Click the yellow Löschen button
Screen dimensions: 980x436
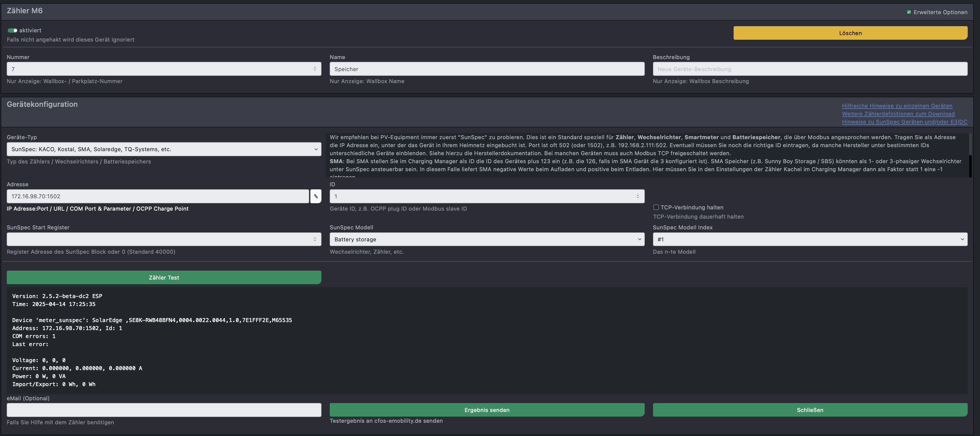pyautogui.click(x=850, y=33)
